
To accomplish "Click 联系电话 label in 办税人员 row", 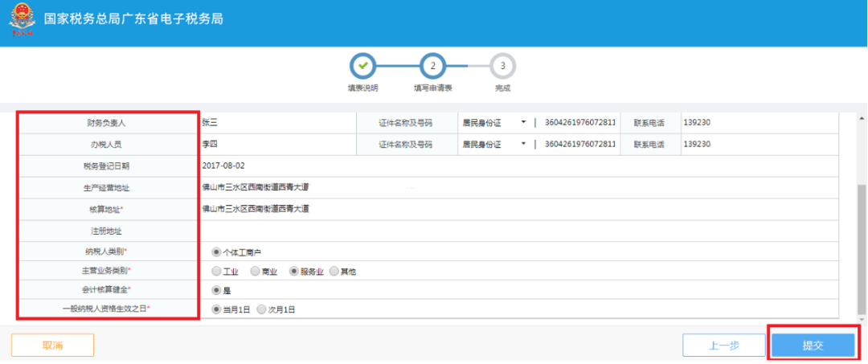I will coord(649,145).
